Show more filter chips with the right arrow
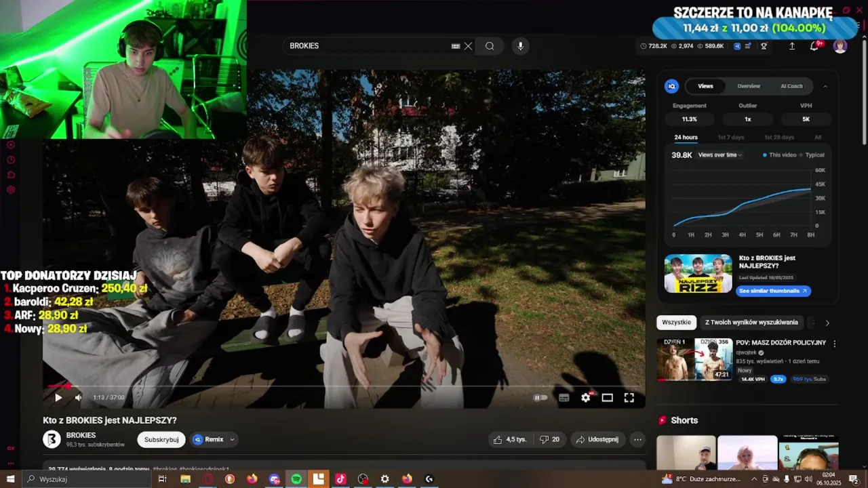 click(x=827, y=323)
